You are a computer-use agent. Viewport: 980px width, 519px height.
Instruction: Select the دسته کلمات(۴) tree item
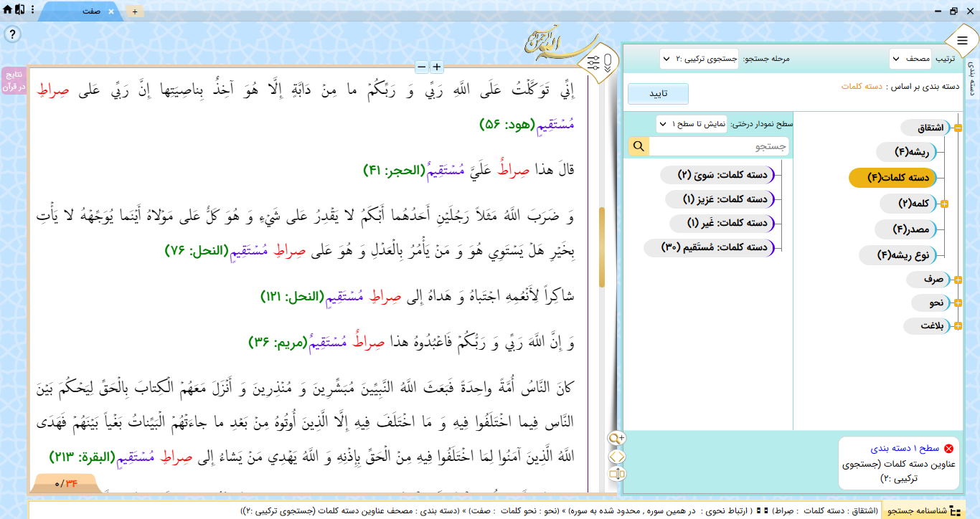click(892, 178)
